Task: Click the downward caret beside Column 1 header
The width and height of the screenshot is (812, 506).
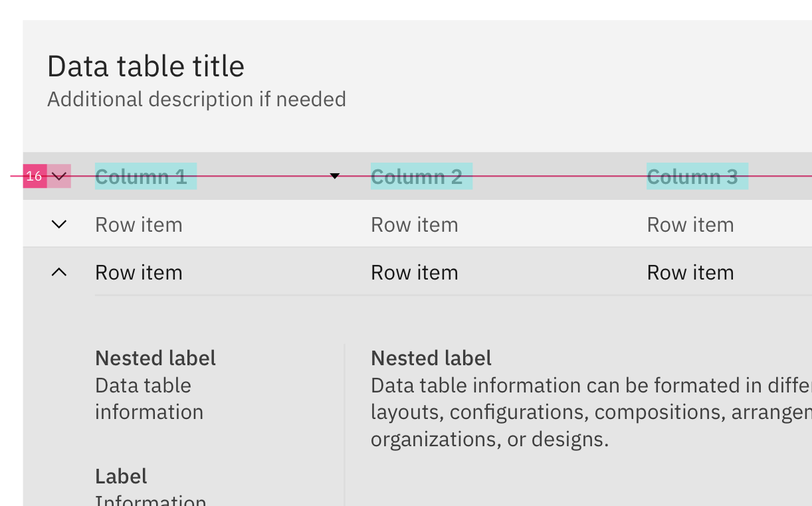Action: (x=334, y=176)
